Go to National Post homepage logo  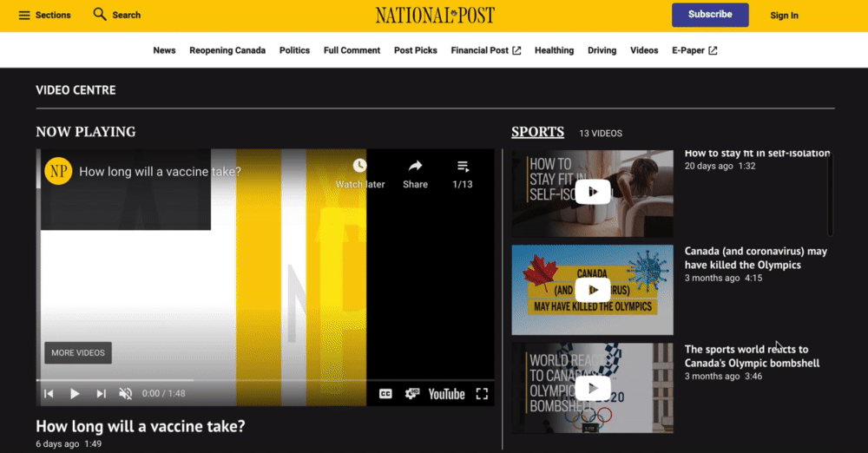(435, 15)
